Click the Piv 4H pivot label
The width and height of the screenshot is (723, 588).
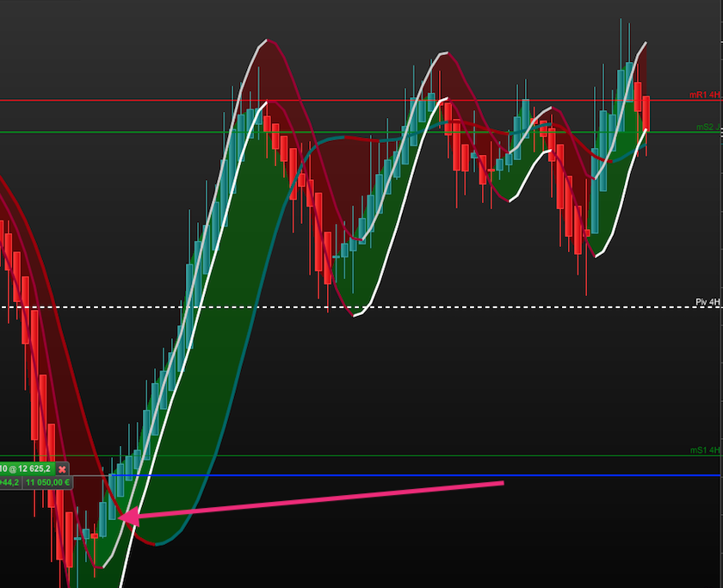(708, 301)
